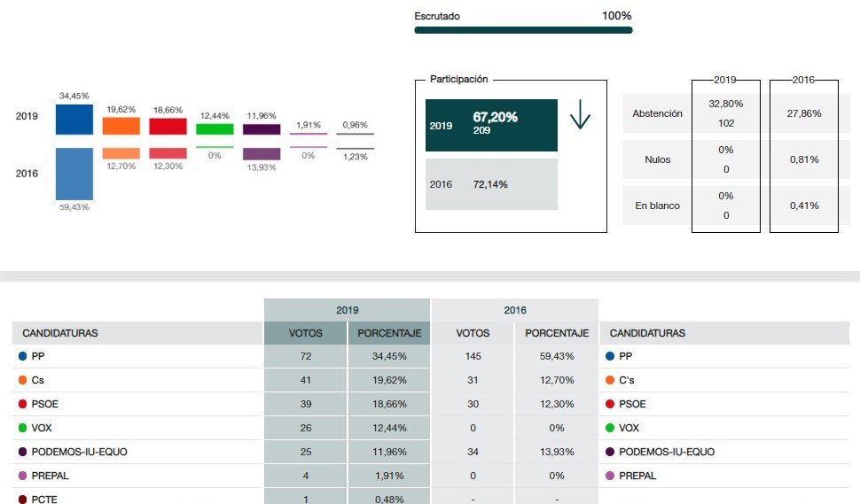Click the right CANDIDATURAS column header
Screen dimensions: 860x504
tap(724, 333)
